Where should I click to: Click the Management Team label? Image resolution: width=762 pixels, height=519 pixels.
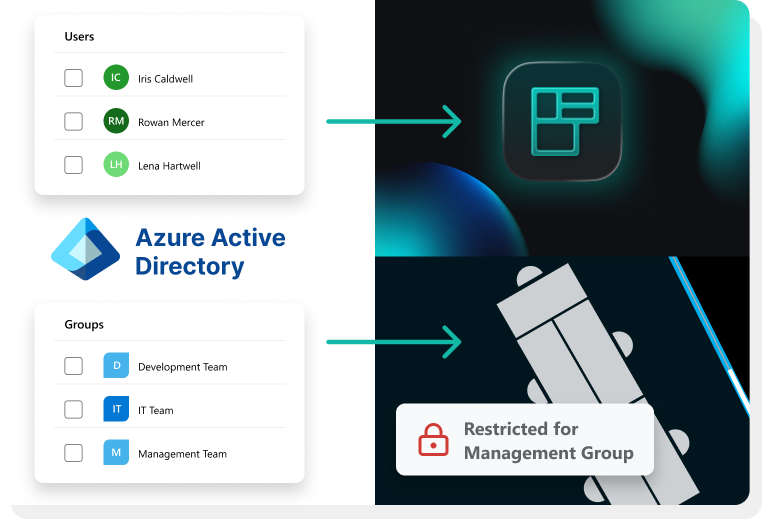[182, 454]
